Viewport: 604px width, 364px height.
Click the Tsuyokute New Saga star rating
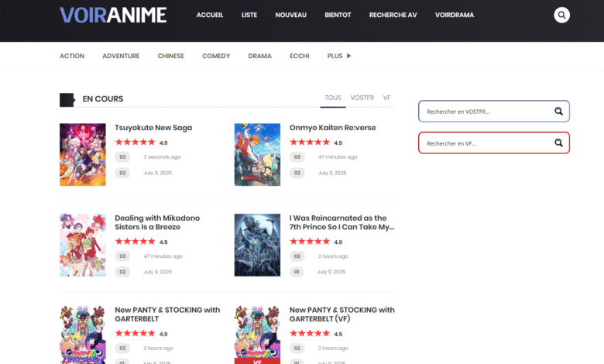pyautogui.click(x=136, y=143)
